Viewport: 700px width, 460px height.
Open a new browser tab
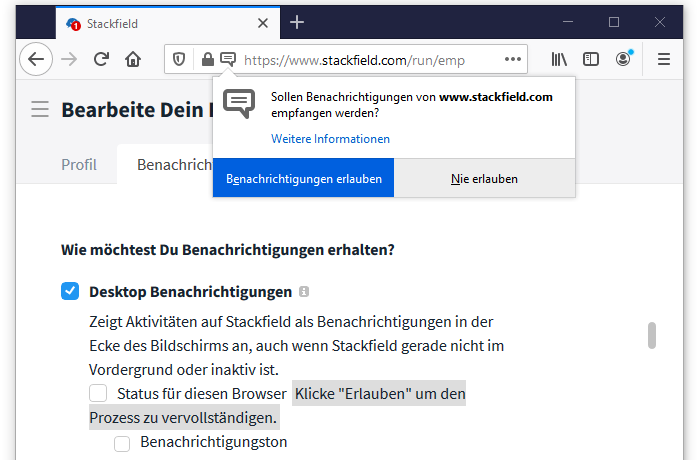[297, 22]
